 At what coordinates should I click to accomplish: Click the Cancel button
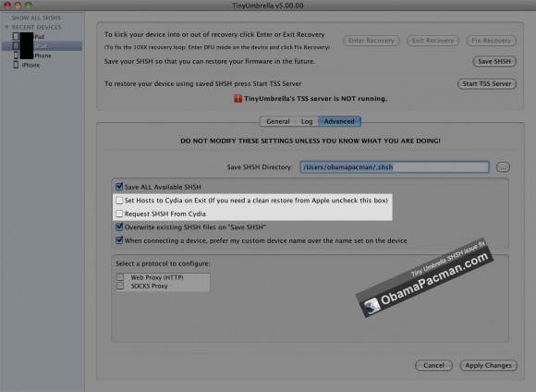click(433, 366)
